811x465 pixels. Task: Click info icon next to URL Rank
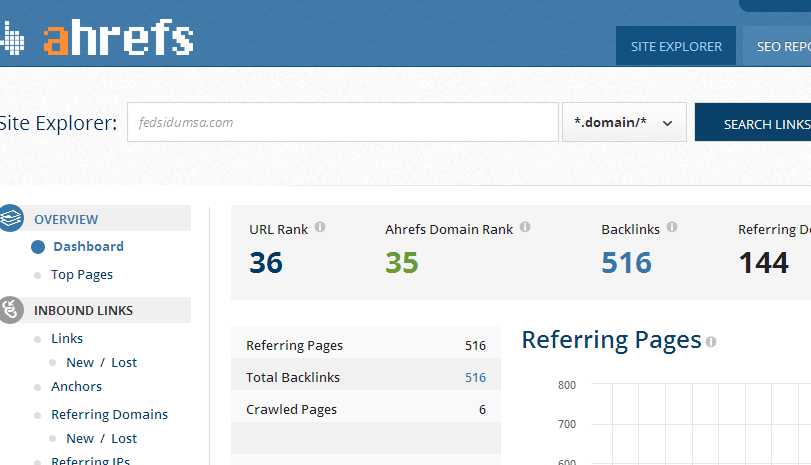point(320,227)
